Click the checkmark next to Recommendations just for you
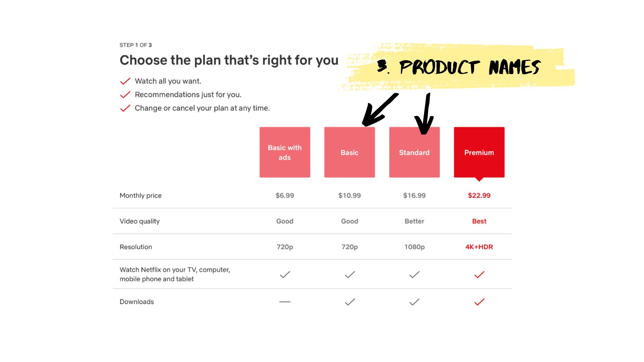The width and height of the screenshot is (644, 362). (125, 95)
